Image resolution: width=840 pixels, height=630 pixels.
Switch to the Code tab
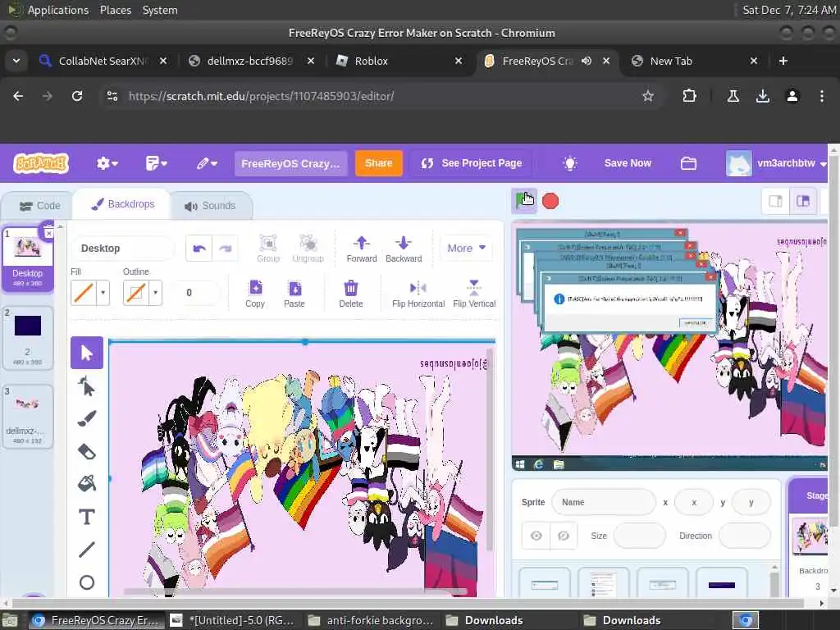point(39,206)
